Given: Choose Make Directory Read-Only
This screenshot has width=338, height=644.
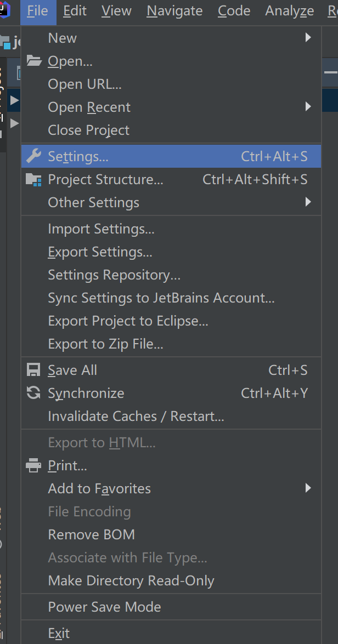Looking at the screenshot, I should click(x=131, y=580).
